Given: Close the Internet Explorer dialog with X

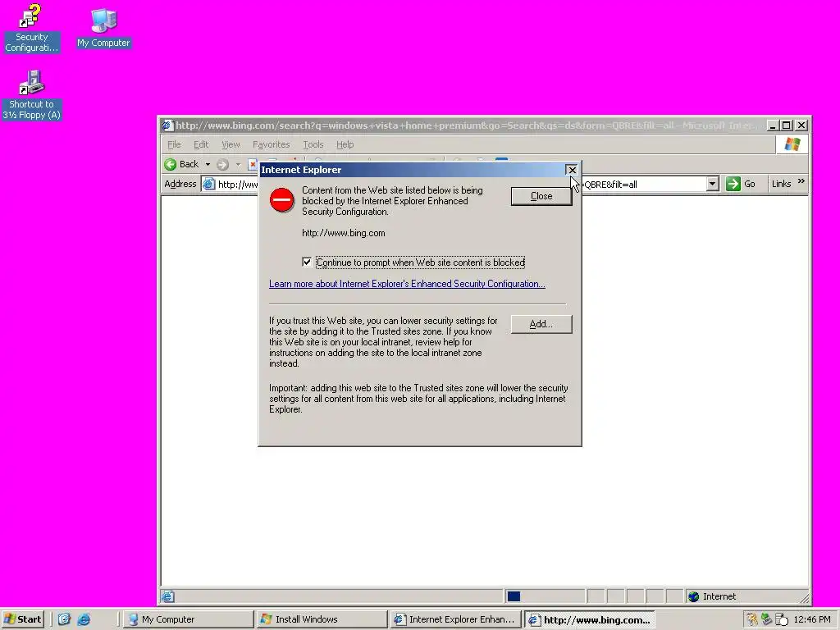Looking at the screenshot, I should (x=572, y=170).
